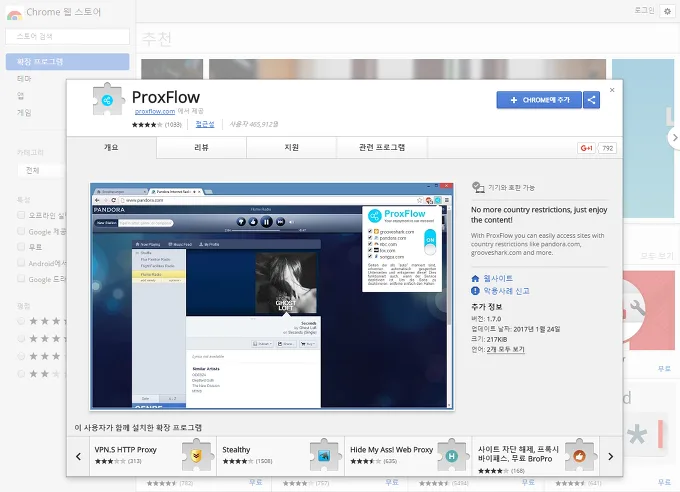The image size is (680, 492).
Task: Tick the Android에서 checkbox
Action: pos(21,262)
